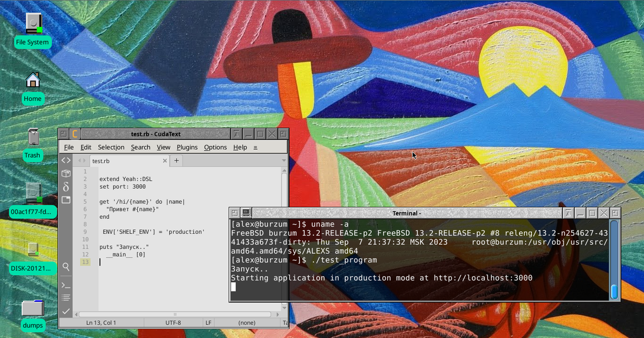Viewport: 644px width, 338px height.
Task: Click line number 13 in the gutter
Action: click(85, 262)
